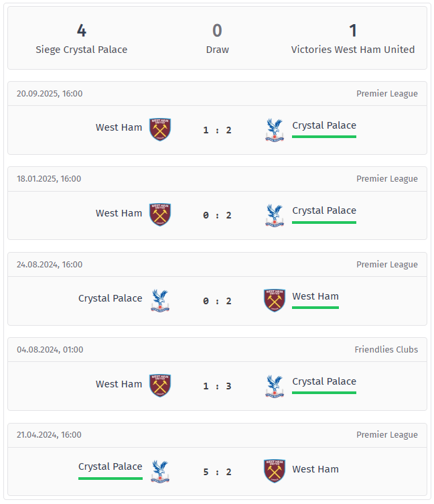
Task: Click the Siege Crystal Palace summary count
Action: 82,31
